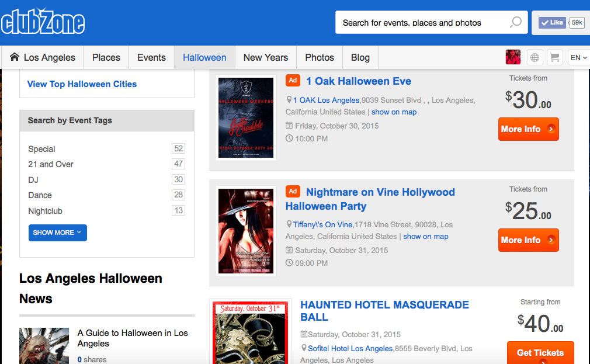
Task: Click the 21 and Over tag count 47
Action: (178, 164)
